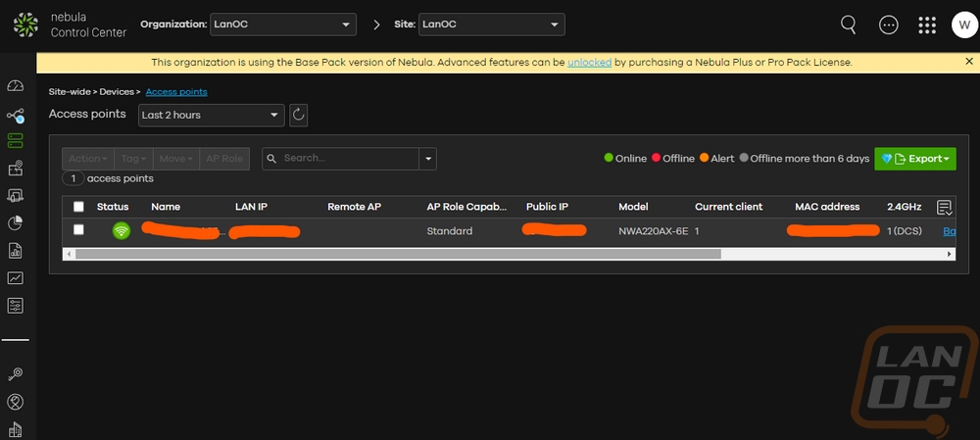Close the yellow Base Pack banner
This screenshot has width=980, height=440.
pos(969,62)
